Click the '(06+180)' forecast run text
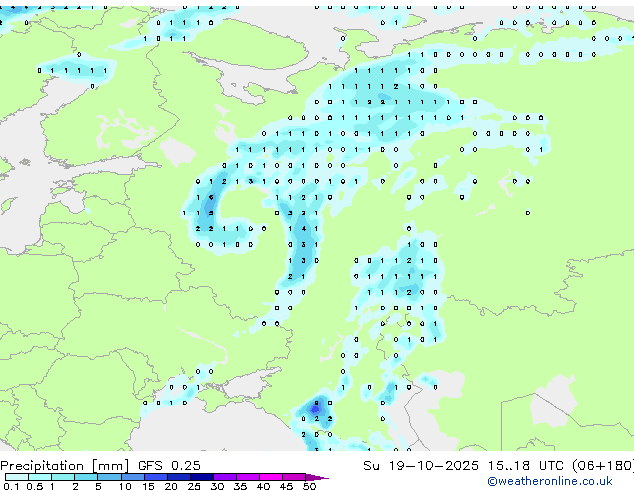Image resolution: width=634 pixels, height=490 pixels. (602, 466)
